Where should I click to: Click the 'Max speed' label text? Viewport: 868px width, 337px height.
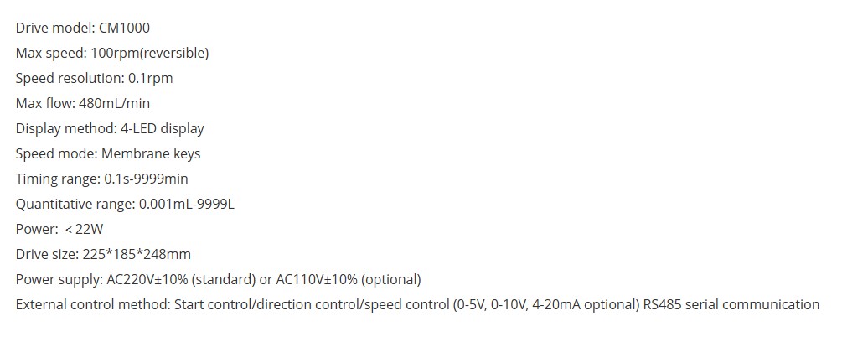click(x=49, y=53)
